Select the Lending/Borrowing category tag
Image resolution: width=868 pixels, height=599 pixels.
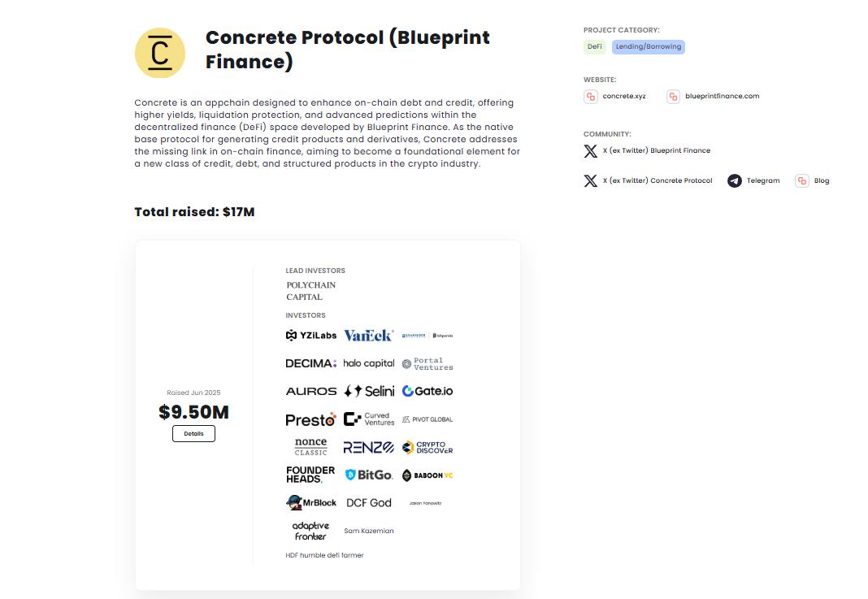click(x=649, y=47)
